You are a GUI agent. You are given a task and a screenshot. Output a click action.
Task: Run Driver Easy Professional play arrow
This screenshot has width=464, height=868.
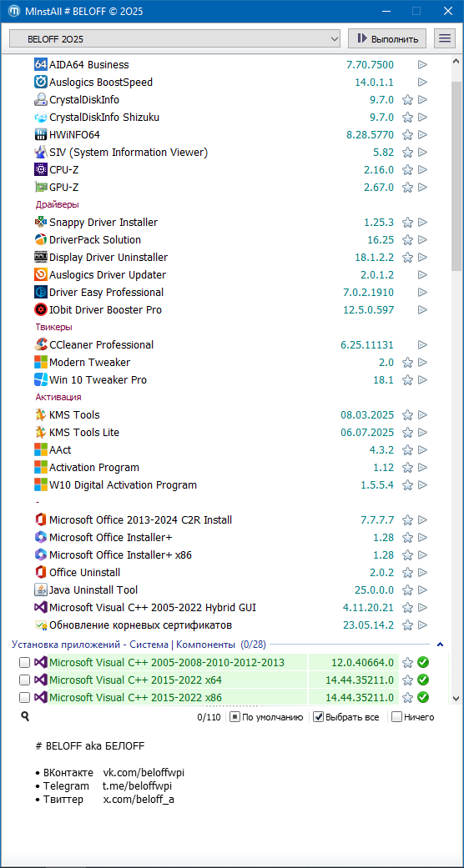pyautogui.click(x=422, y=293)
